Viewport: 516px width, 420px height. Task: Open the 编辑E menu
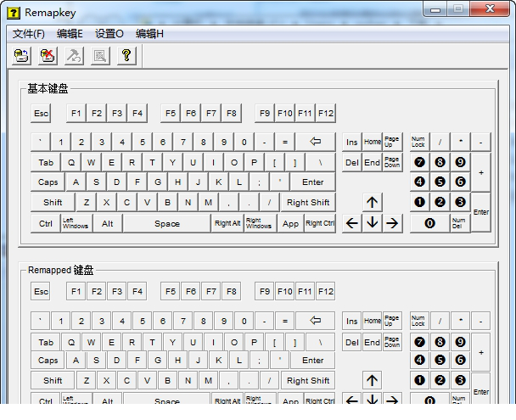point(70,34)
